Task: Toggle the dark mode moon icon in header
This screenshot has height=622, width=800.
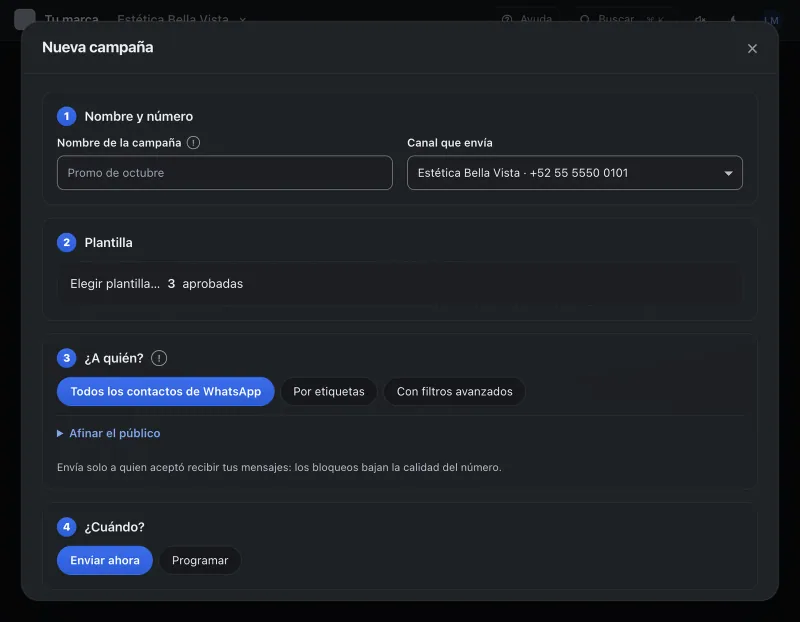Action: coord(733,19)
